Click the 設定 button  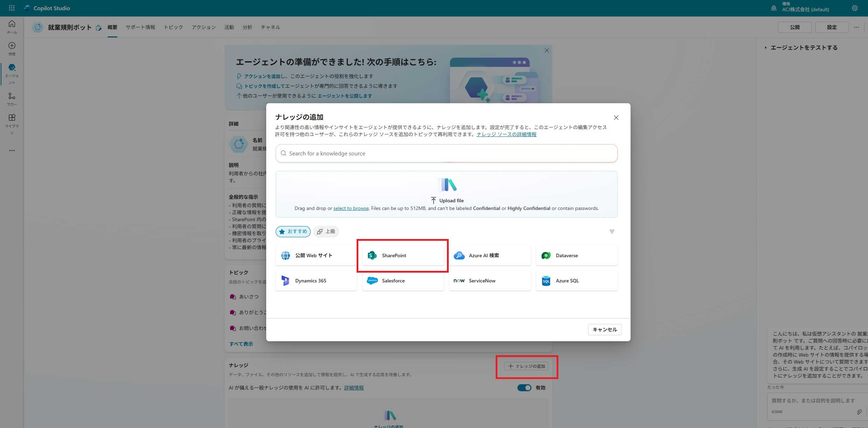pos(832,27)
